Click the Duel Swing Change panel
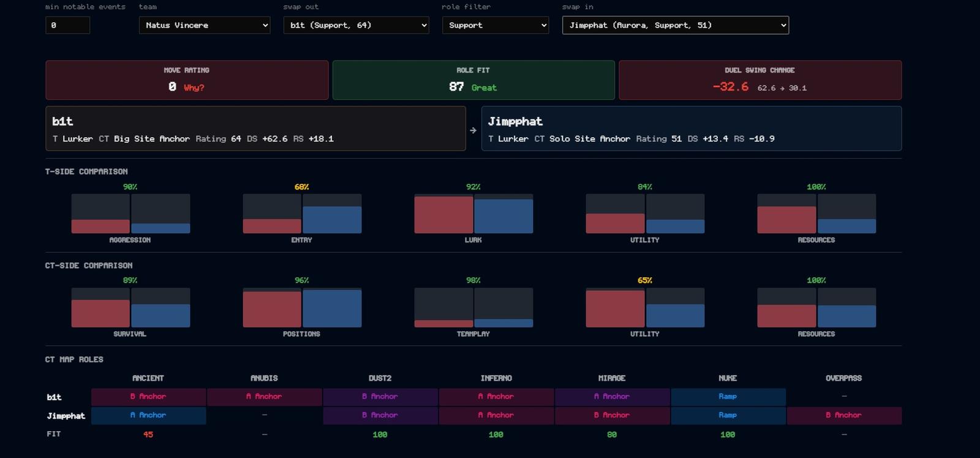This screenshot has height=458, width=980. tap(760, 80)
